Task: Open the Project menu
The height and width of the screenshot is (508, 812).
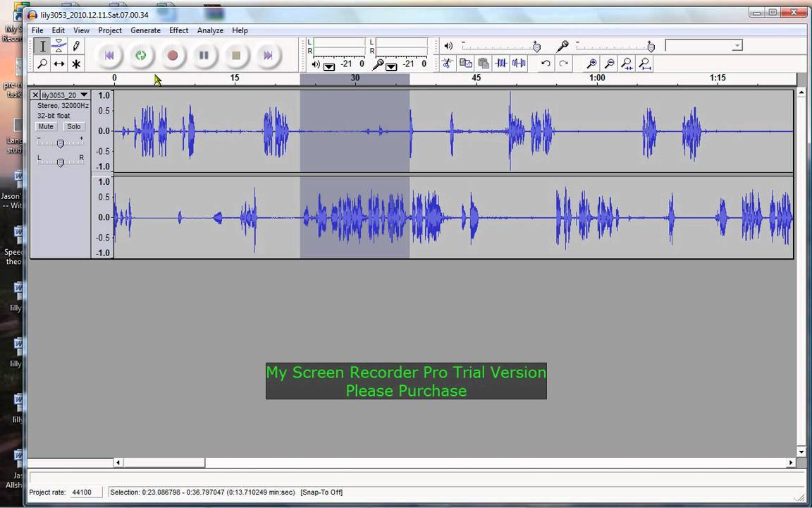Action: coord(110,30)
